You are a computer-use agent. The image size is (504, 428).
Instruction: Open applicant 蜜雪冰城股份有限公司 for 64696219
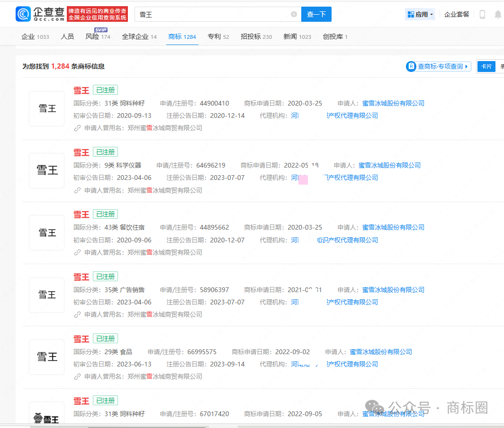pos(389,165)
